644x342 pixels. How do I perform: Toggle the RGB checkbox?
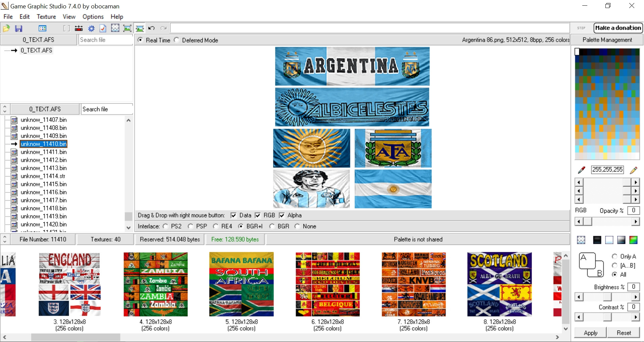coord(258,215)
